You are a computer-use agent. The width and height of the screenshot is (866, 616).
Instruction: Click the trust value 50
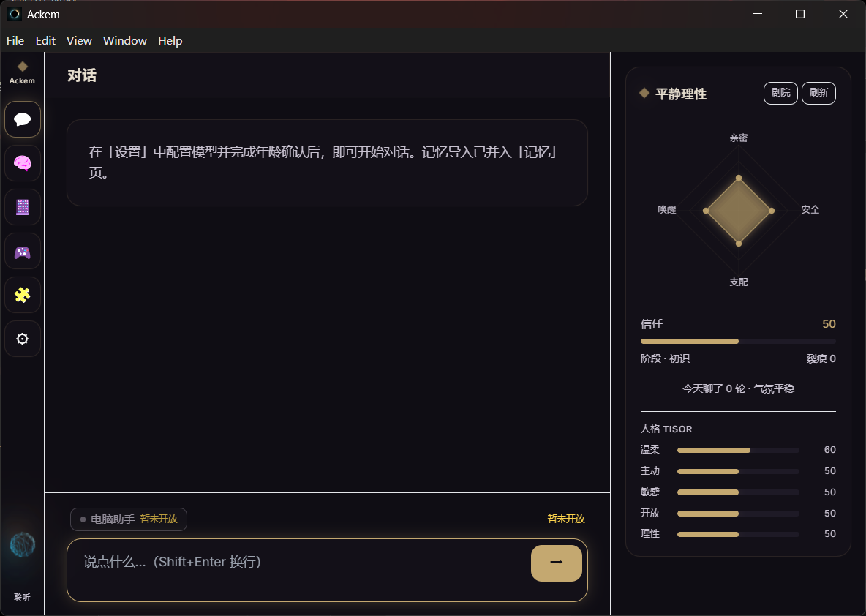click(x=829, y=324)
